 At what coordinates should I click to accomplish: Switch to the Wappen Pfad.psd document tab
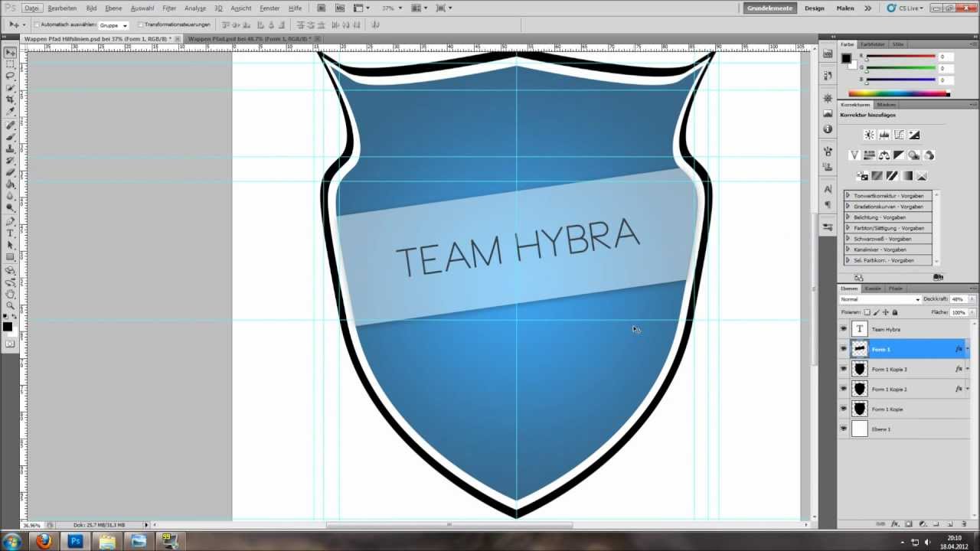click(247, 38)
